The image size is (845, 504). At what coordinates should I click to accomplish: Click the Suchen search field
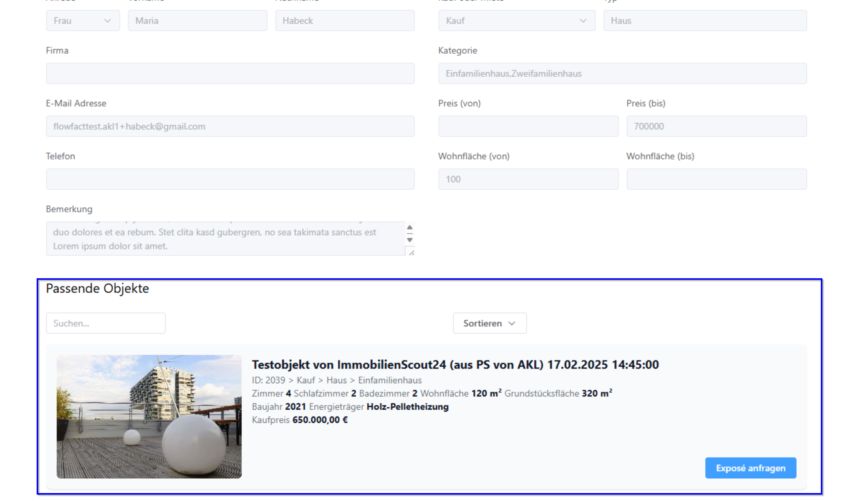[106, 323]
